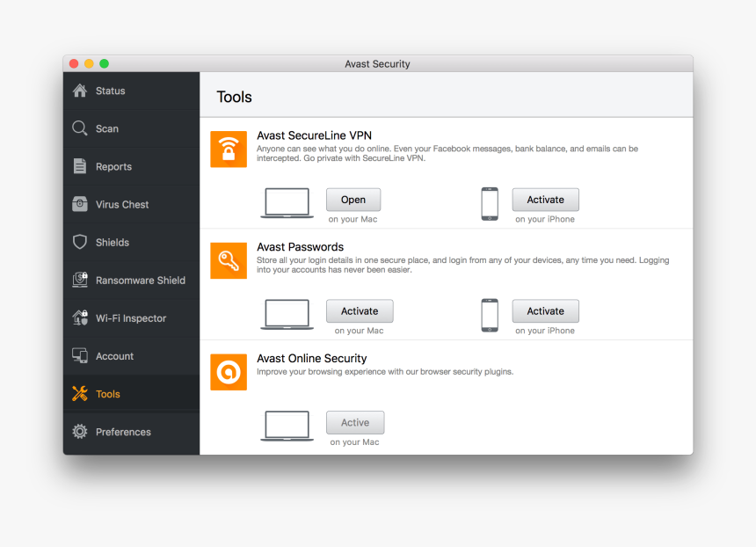Close the Avast Security window

coord(74,63)
